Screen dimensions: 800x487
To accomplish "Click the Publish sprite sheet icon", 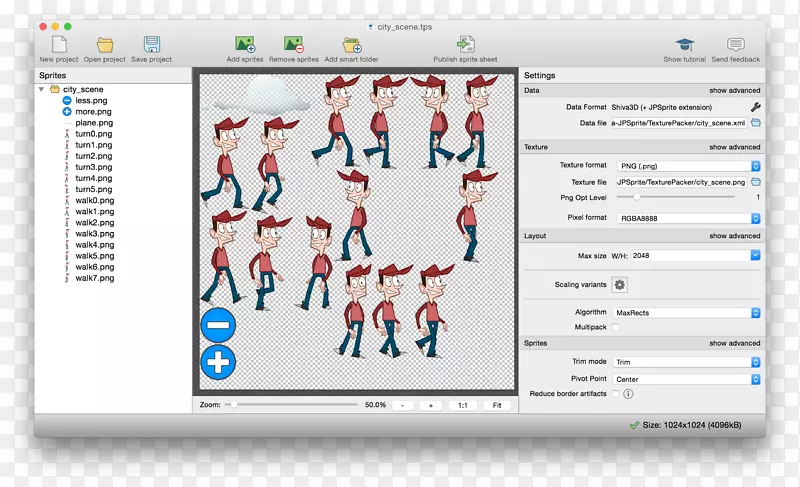I will click(465, 45).
